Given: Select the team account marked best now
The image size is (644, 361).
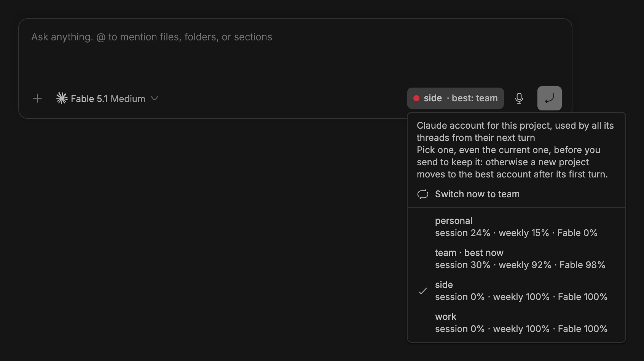Looking at the screenshot, I should pyautogui.click(x=516, y=259).
